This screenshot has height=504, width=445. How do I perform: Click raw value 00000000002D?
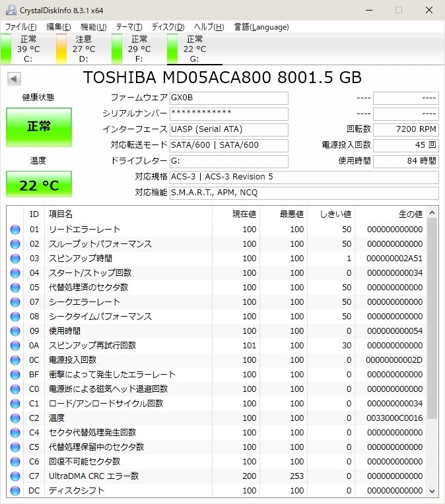(x=394, y=360)
